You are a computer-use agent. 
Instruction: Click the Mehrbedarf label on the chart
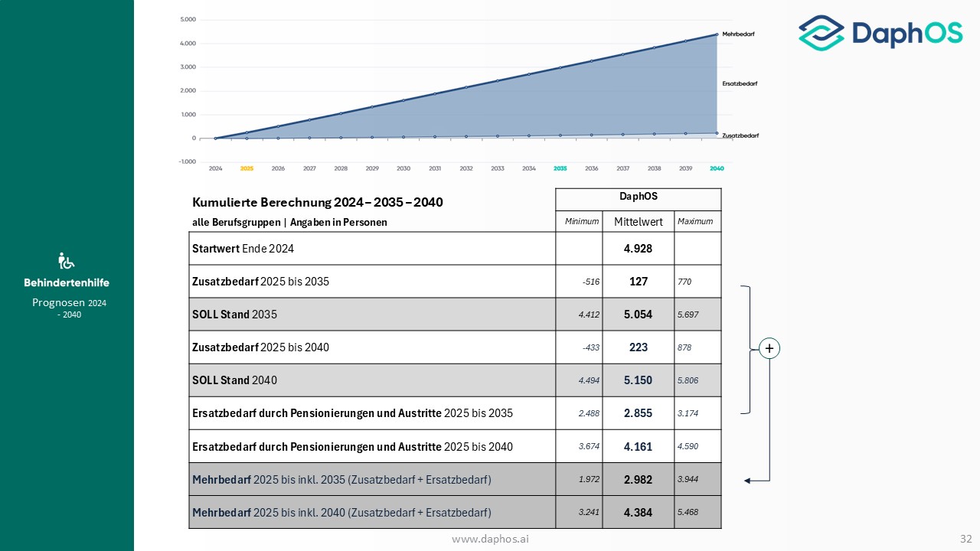point(740,34)
